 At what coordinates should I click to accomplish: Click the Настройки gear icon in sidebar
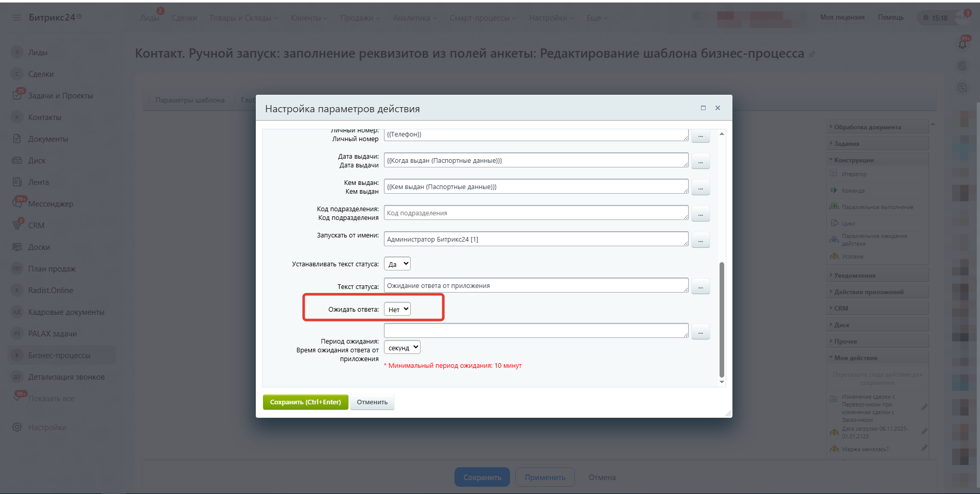tap(17, 427)
